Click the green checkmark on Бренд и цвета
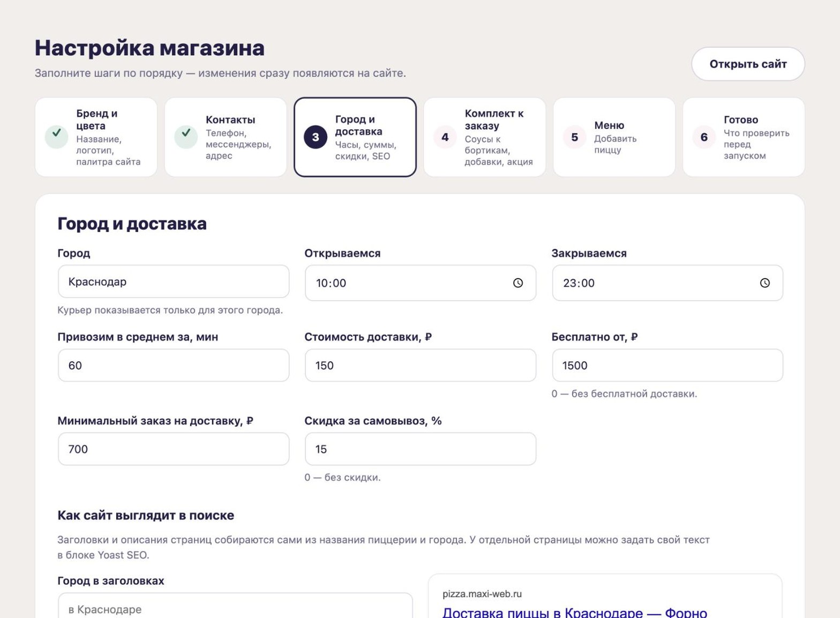The image size is (840, 618). (x=56, y=137)
